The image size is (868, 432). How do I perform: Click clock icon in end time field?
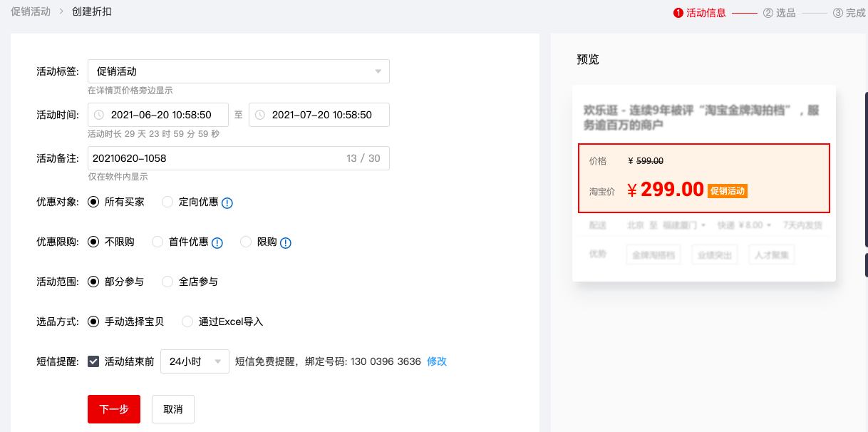pyautogui.click(x=260, y=115)
